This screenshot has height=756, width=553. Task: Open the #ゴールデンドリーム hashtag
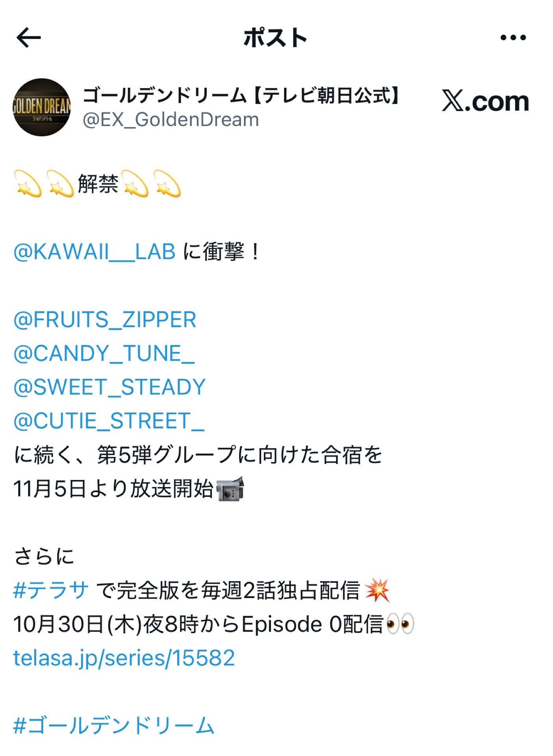pyautogui.click(x=114, y=726)
